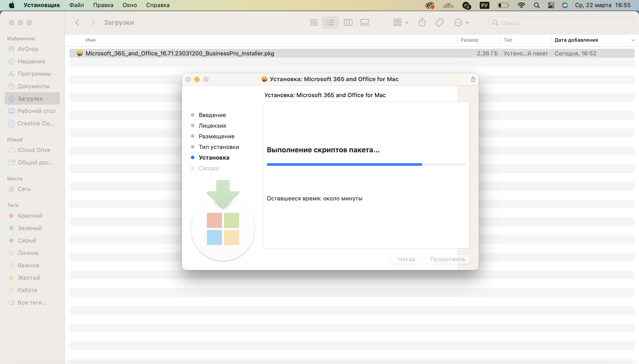This screenshot has width=639, height=364.
Task: Open Правка menu in menu bar
Action: coord(103,5)
